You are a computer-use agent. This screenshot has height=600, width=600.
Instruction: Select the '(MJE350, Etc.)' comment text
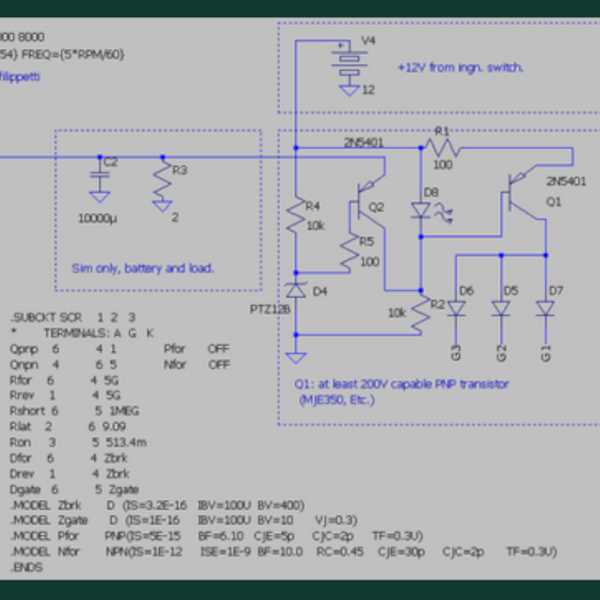(x=337, y=400)
